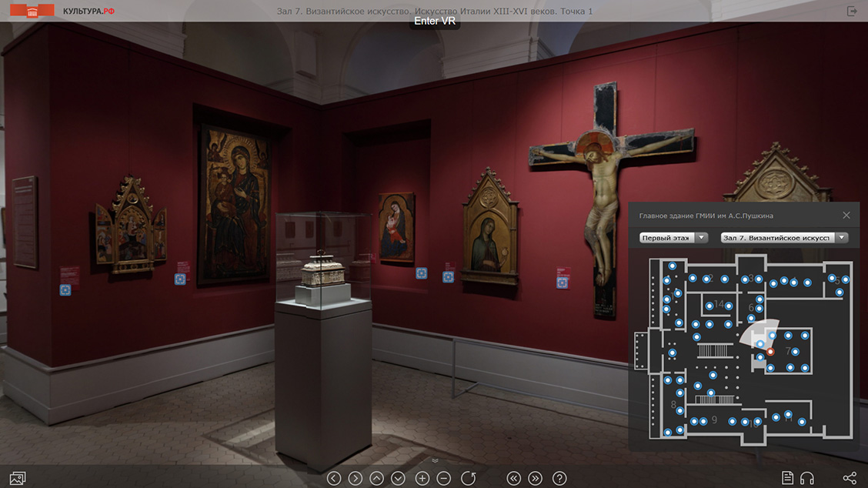Click the red museum logo icon
The width and height of the screenshot is (868, 488).
coord(32,11)
